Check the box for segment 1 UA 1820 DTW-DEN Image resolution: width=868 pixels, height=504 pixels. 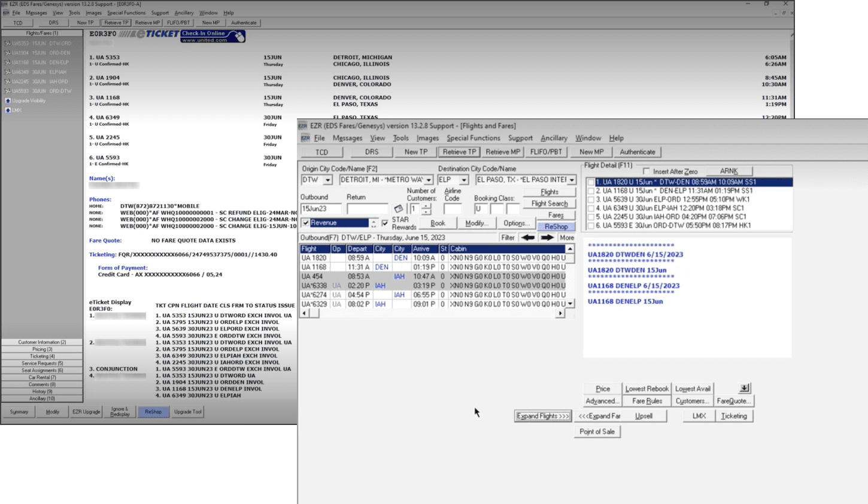[591, 182]
